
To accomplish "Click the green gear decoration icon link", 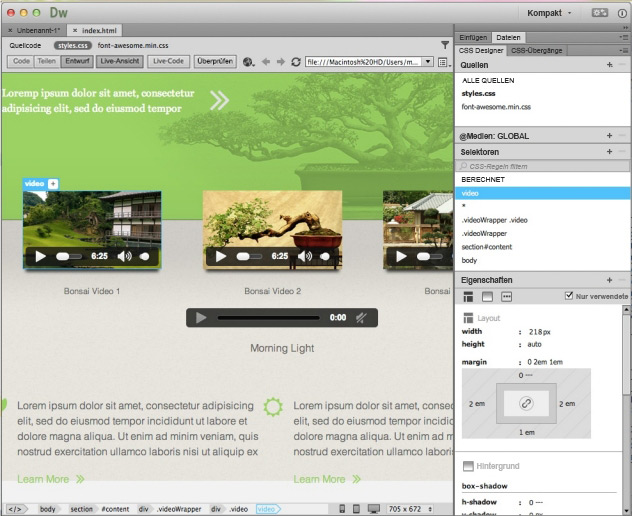I will pyautogui.click(x=273, y=407).
